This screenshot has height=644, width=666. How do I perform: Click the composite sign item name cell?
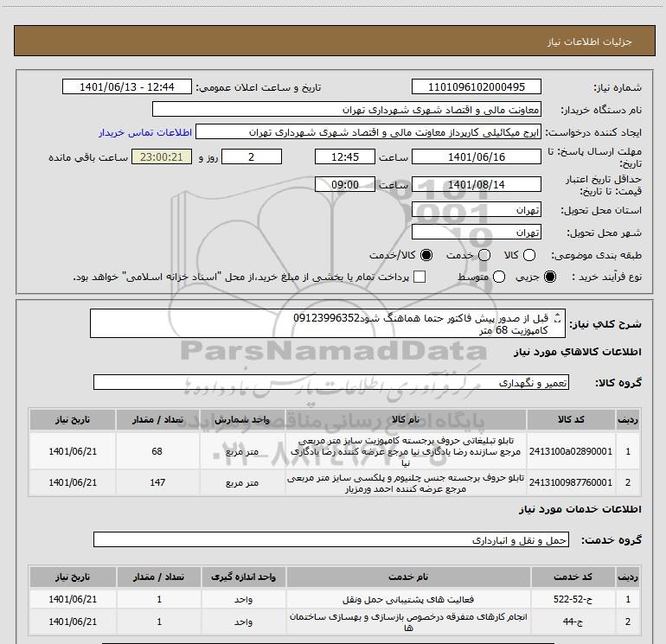406,451
